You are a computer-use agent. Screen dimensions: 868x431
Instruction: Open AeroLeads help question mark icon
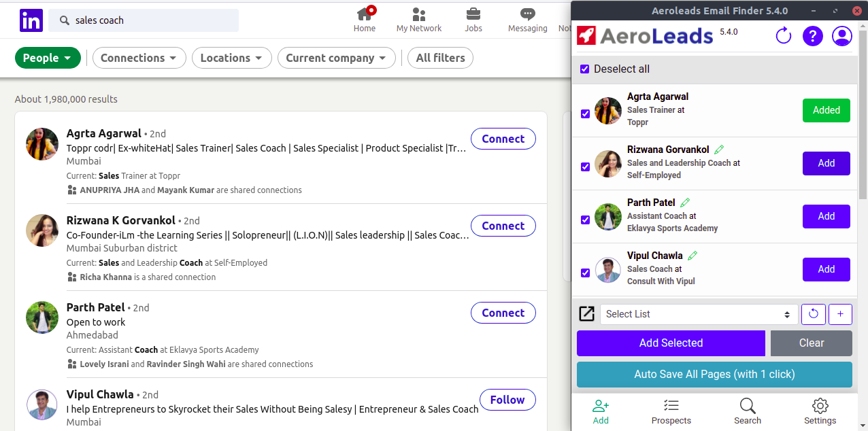tap(813, 36)
